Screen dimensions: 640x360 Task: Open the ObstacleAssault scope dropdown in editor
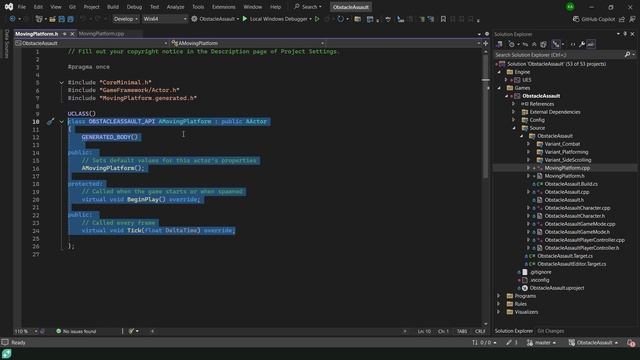(x=91, y=43)
